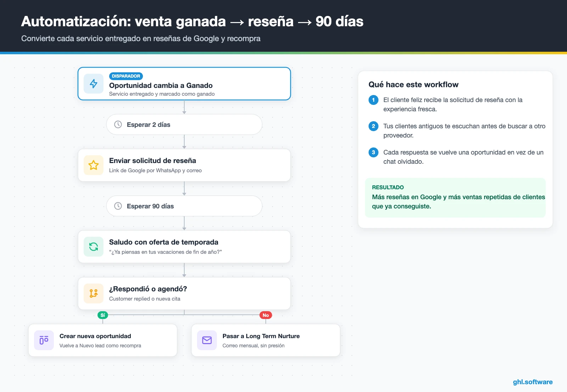The height and width of the screenshot is (392, 567).
Task: Click numbered bullet 2 in workflow summary
Action: click(x=374, y=126)
